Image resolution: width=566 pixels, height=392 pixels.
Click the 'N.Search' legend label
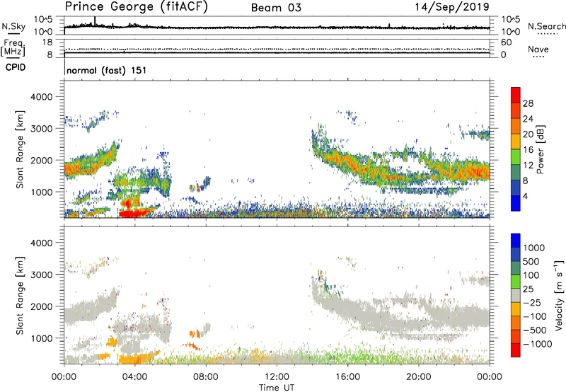546,26
